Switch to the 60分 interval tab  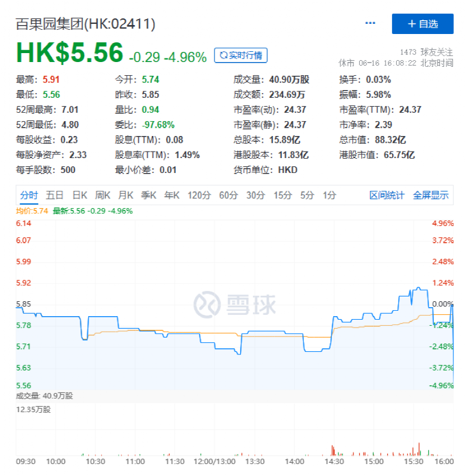pyautogui.click(x=229, y=195)
